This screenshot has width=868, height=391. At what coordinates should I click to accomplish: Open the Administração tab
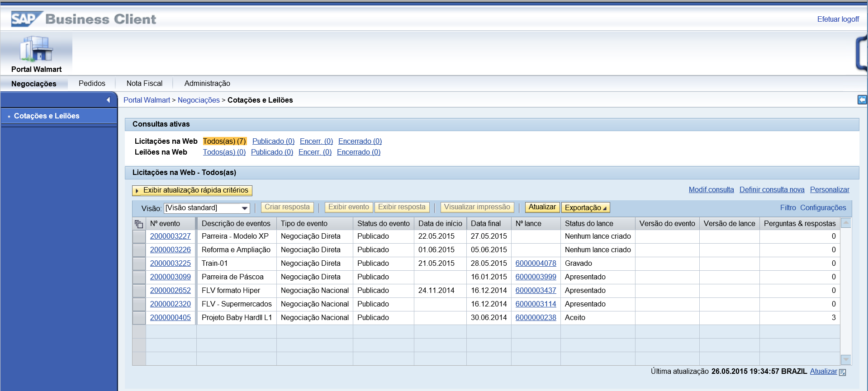(207, 83)
